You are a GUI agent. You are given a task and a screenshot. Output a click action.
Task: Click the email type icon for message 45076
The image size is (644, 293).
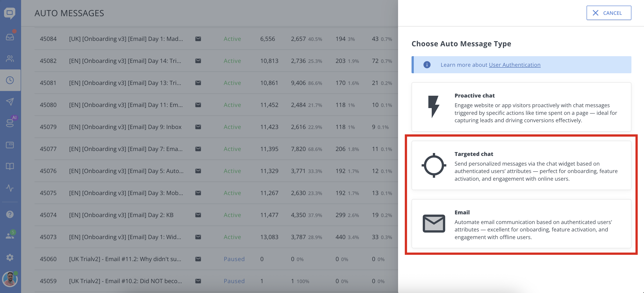[x=198, y=171]
